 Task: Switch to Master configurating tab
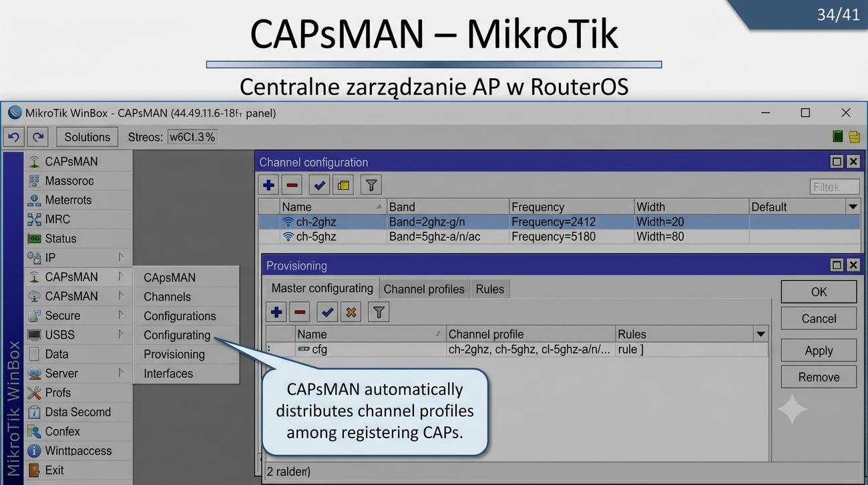click(322, 288)
